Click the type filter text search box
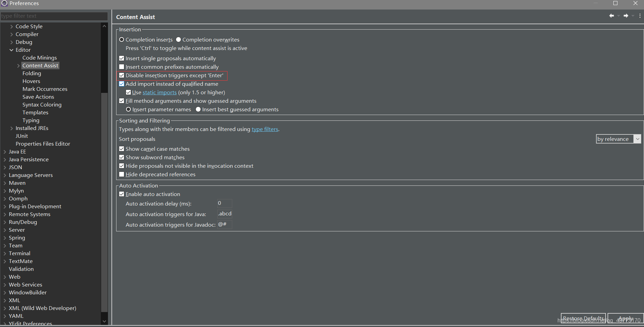Viewport: 644px width, 327px height. 54,16
